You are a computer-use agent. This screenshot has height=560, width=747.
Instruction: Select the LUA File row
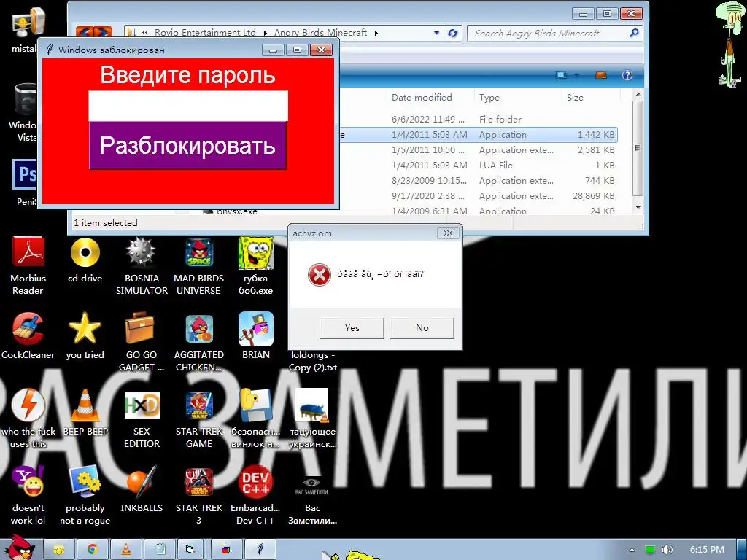coord(479,166)
